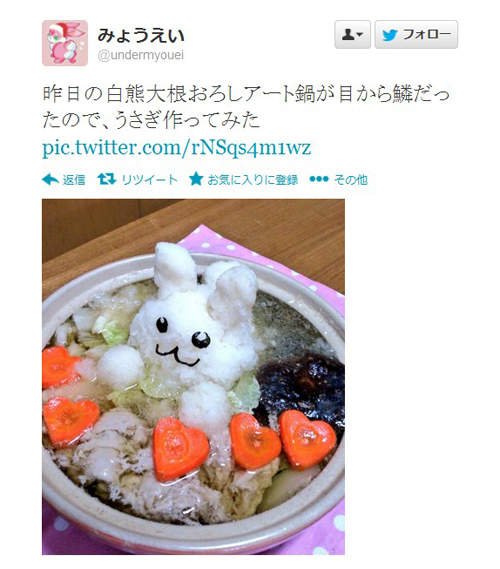Click the 返信 reply text
Screen dimensions: 500x569
coord(74,180)
